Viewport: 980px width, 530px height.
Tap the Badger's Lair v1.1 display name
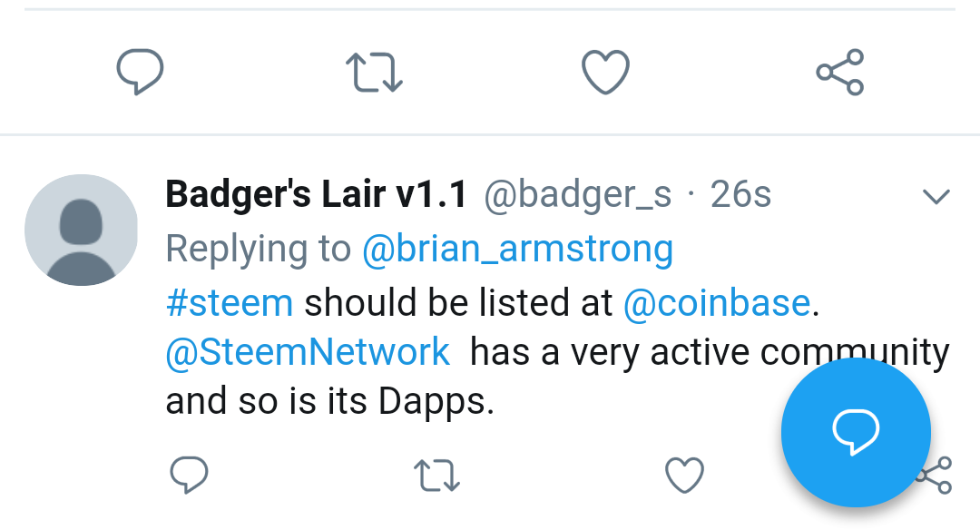pos(316,194)
